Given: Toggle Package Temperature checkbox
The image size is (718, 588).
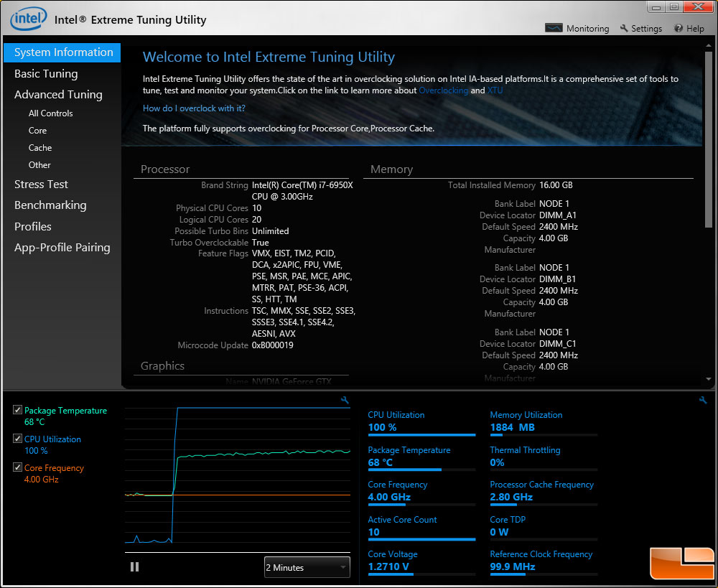Looking at the screenshot, I should pyautogui.click(x=17, y=410).
